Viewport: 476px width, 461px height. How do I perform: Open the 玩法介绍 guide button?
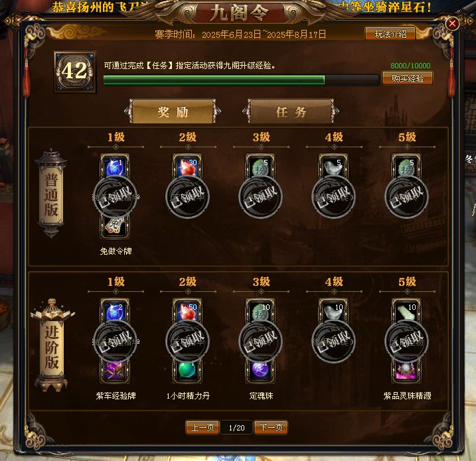[390, 34]
